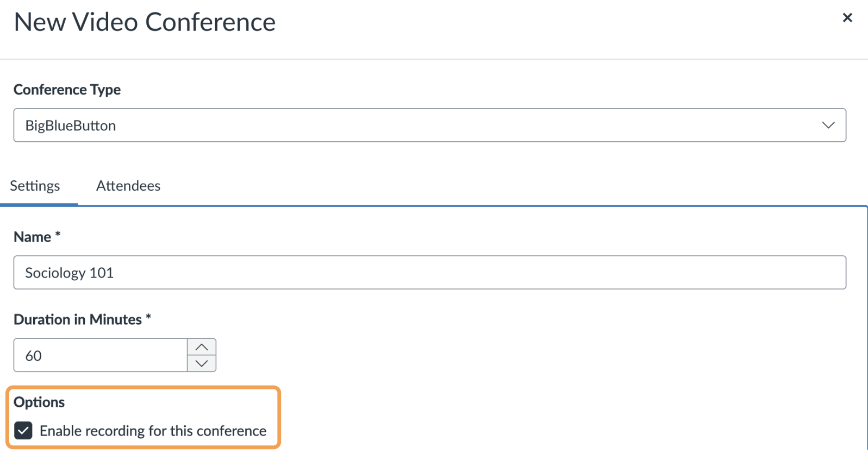The width and height of the screenshot is (868, 460).
Task: Focus the Name field containing Sociology 101
Action: (429, 273)
